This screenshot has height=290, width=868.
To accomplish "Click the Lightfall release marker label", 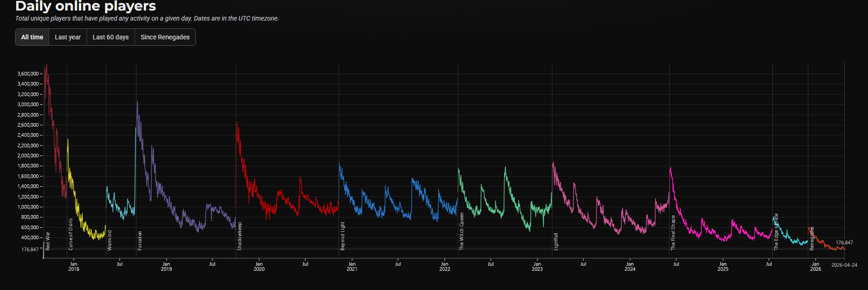I will click(x=556, y=242).
